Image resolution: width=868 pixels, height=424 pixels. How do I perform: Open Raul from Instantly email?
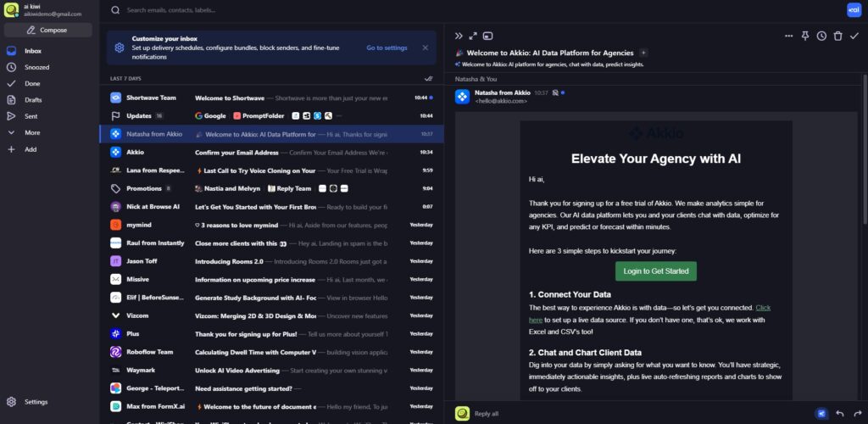tap(271, 243)
